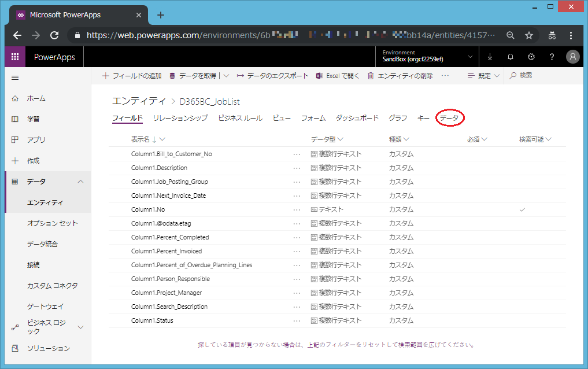Click the エンティティ breadcrumb link

click(x=139, y=101)
